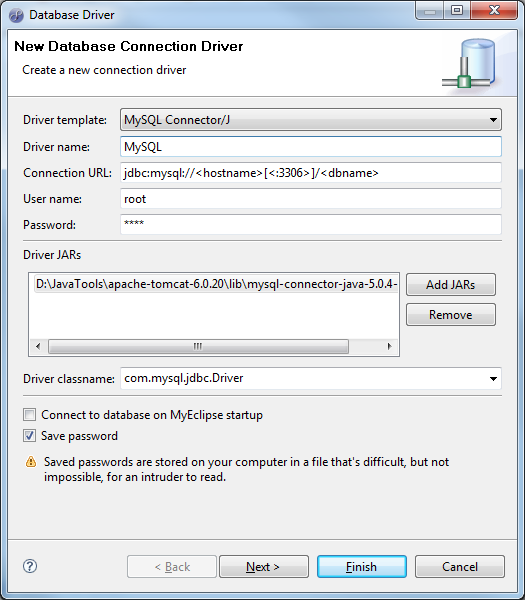Click the User name field containing root
The image size is (525, 600).
point(311,199)
